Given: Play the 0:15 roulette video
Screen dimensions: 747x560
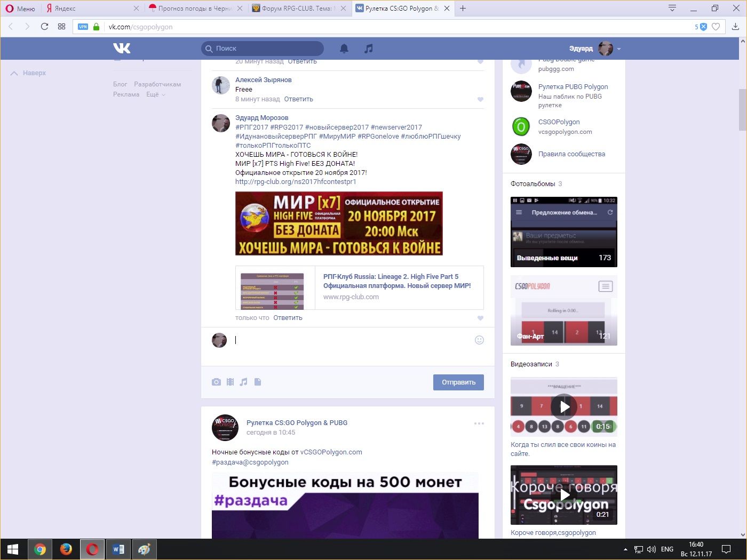Looking at the screenshot, I should (564, 407).
